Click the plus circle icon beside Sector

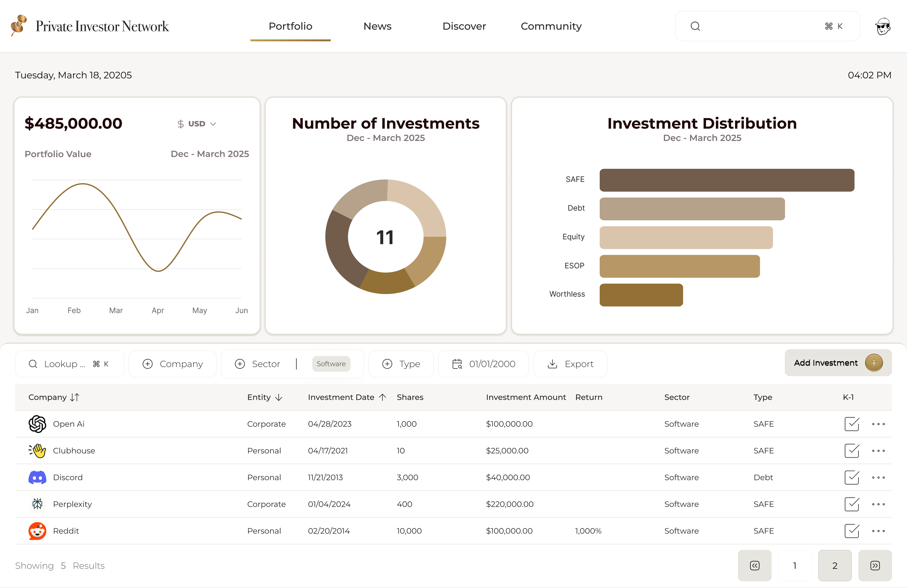click(x=240, y=364)
